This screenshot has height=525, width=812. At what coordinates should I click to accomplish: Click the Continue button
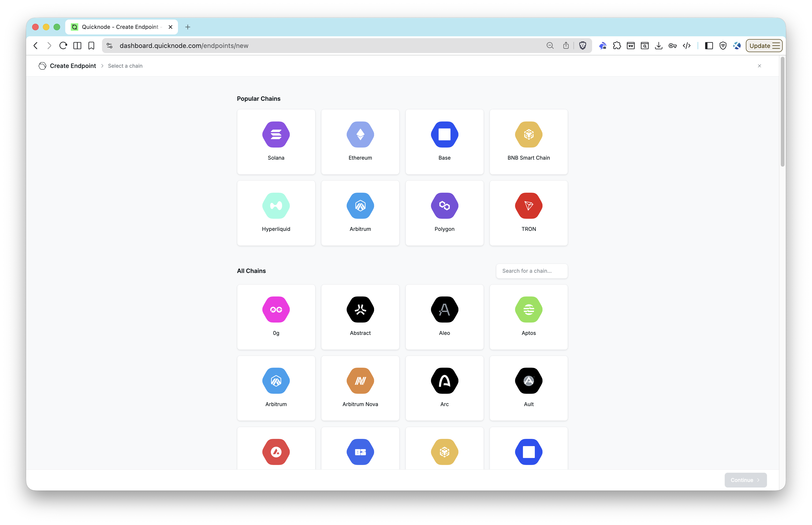745,480
